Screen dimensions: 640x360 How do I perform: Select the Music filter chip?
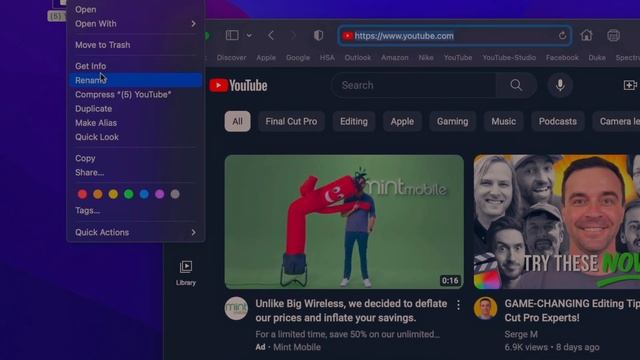point(503,121)
